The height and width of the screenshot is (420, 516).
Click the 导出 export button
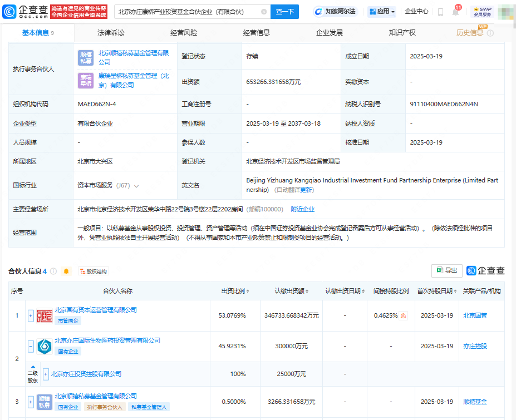click(446, 270)
